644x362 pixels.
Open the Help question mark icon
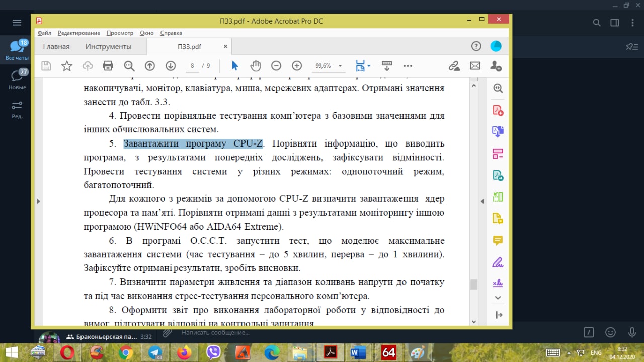pyautogui.click(x=476, y=46)
